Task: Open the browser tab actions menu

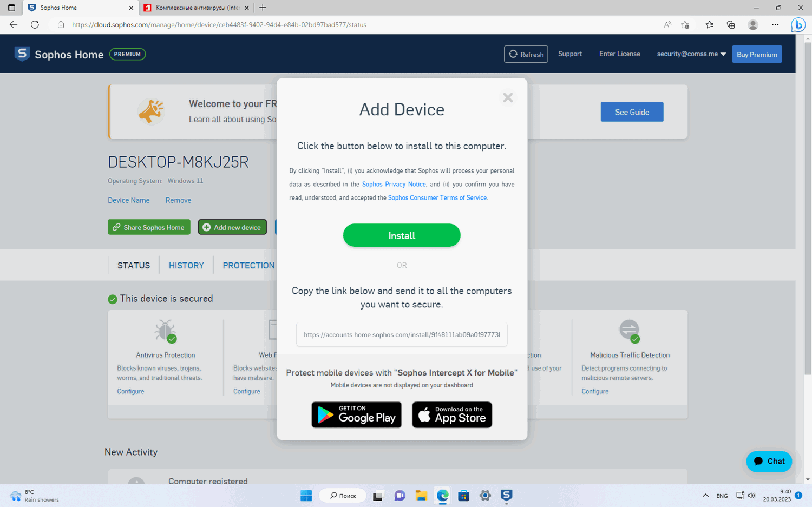Action: point(11,8)
